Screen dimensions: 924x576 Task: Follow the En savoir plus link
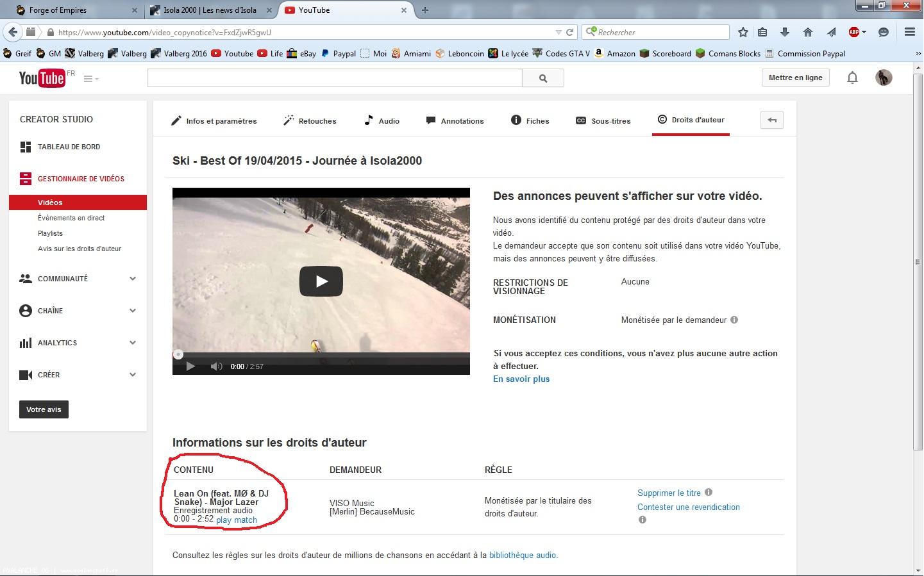pyautogui.click(x=521, y=379)
